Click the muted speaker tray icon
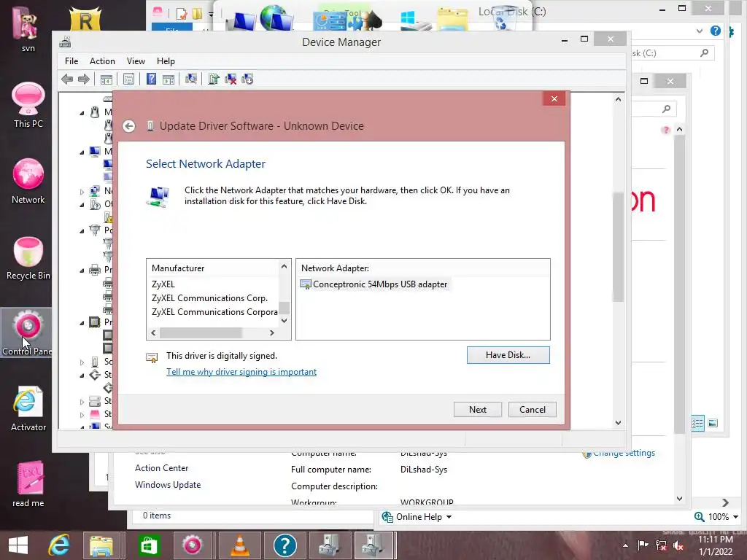This screenshot has height=560, width=747. 678,545
